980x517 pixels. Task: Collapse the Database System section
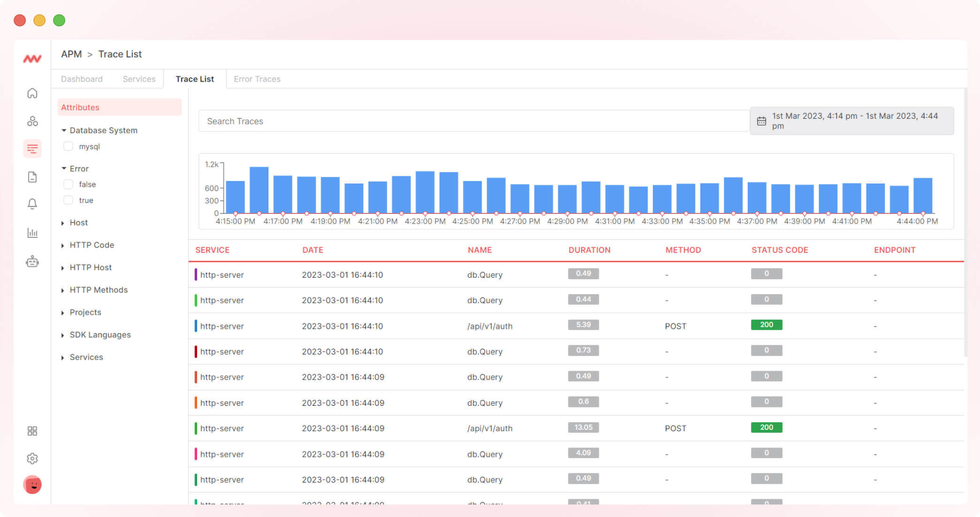click(x=103, y=130)
